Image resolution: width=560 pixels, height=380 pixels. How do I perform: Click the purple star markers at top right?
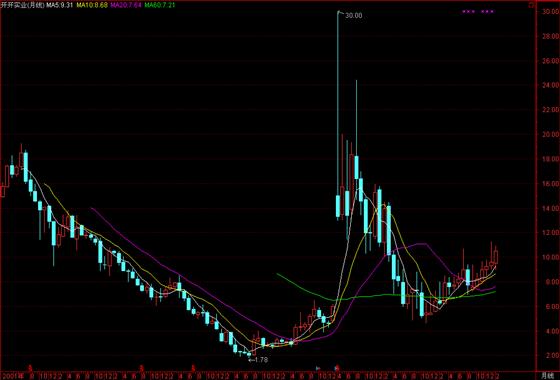click(478, 12)
